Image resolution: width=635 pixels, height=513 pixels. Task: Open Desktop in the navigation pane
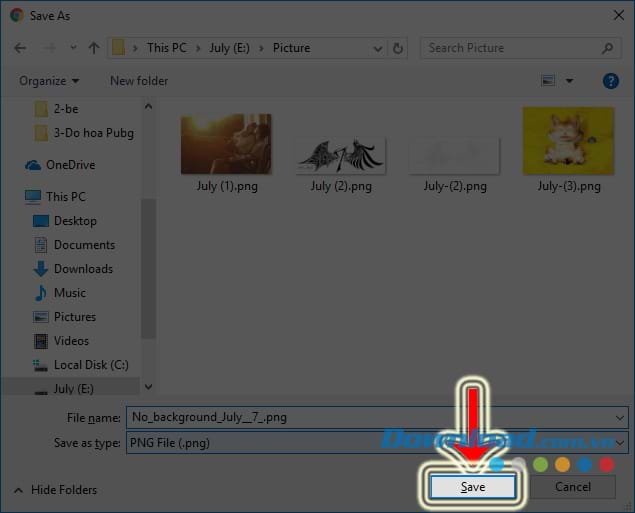(x=64, y=221)
